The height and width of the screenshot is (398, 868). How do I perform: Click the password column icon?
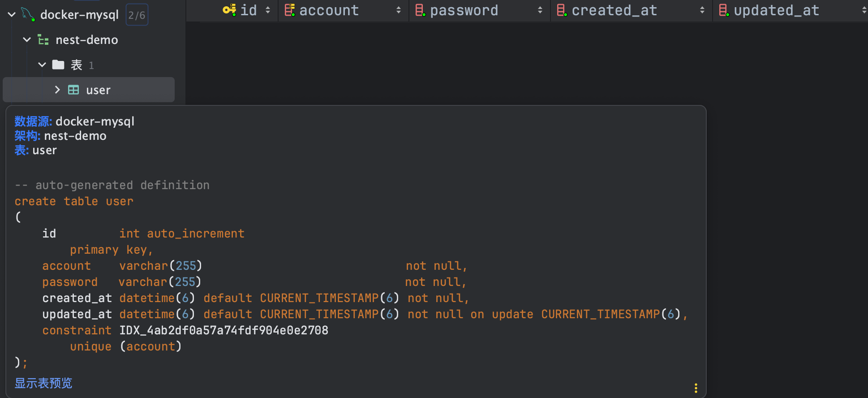420,10
